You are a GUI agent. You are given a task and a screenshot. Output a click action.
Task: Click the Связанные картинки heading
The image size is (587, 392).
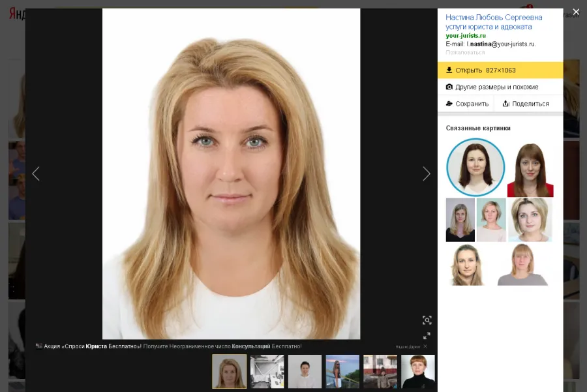pyautogui.click(x=478, y=128)
